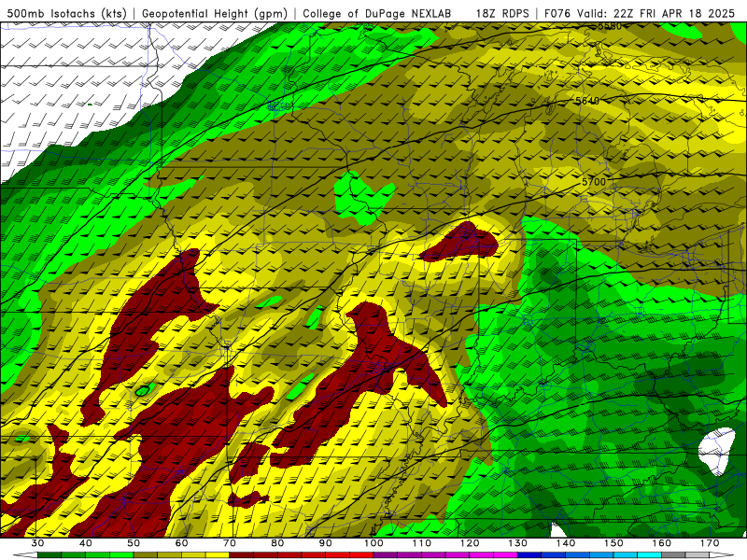Click the right arrow cap of the color bar
This screenshot has height=560, width=747.
point(722,555)
